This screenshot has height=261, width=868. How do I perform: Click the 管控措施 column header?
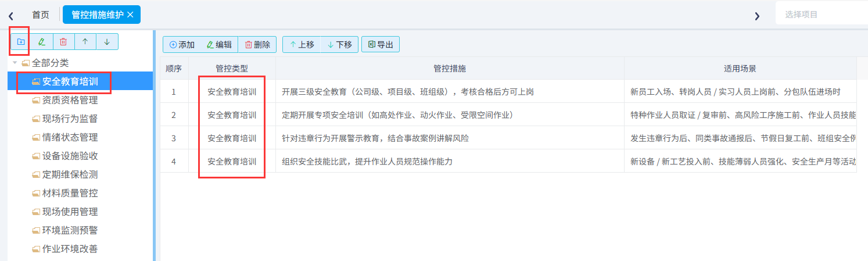[450, 69]
